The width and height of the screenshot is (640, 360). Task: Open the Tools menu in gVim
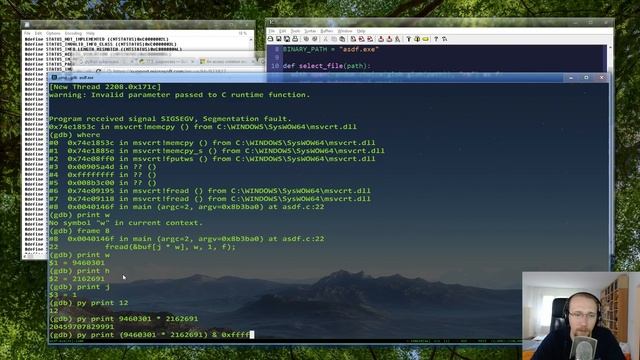(296, 31)
